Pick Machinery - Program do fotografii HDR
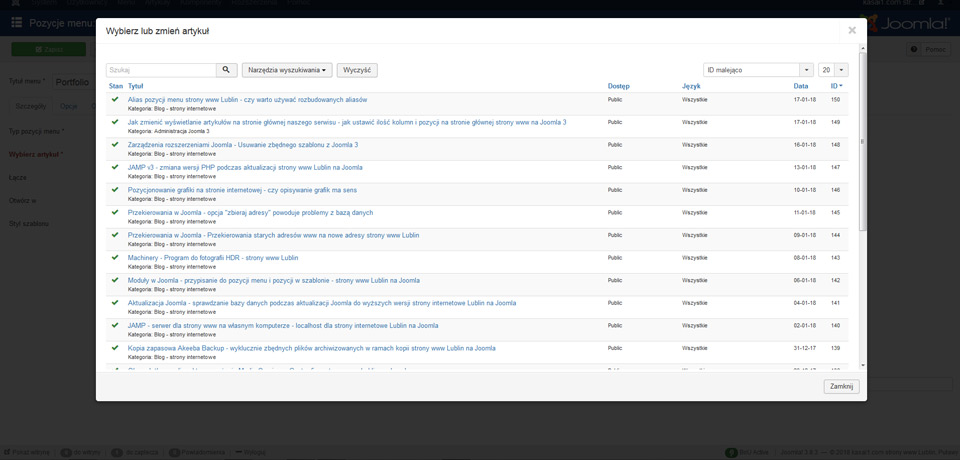960x460 pixels. tap(213, 257)
